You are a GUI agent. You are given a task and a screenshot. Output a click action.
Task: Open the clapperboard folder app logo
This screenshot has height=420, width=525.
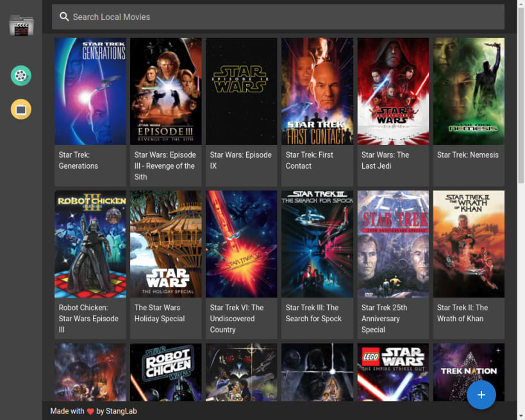pyautogui.click(x=21, y=26)
